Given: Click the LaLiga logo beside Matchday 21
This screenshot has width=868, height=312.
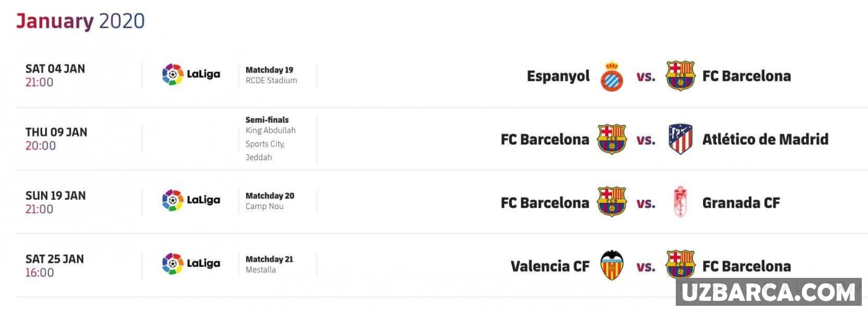Looking at the screenshot, I should (x=191, y=264).
